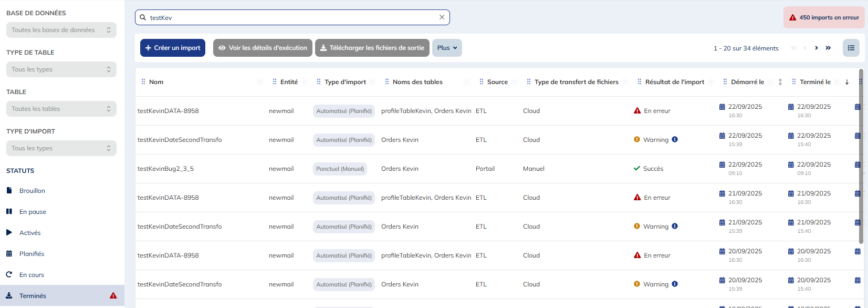This screenshot has width=868, height=308.
Task: Clear the testKev search field
Action: [x=442, y=17]
